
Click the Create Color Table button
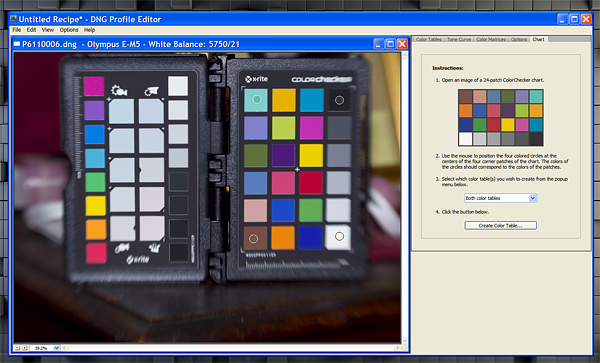click(501, 226)
